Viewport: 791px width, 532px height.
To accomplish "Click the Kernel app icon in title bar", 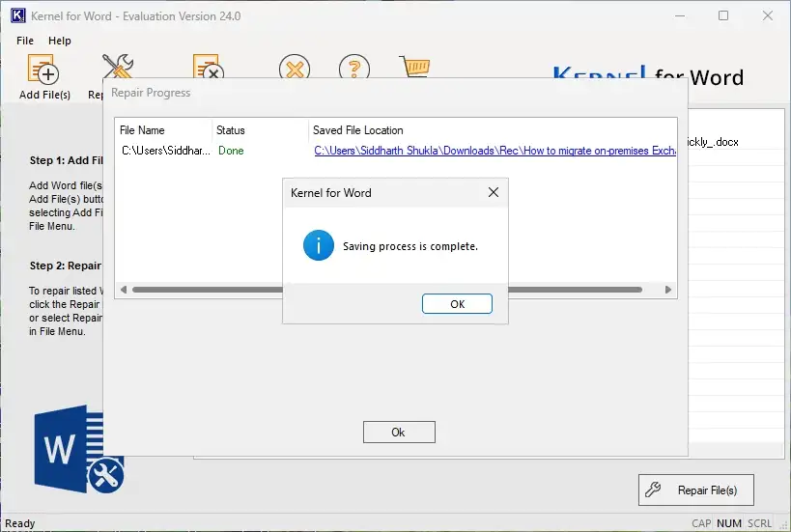I will (17, 15).
